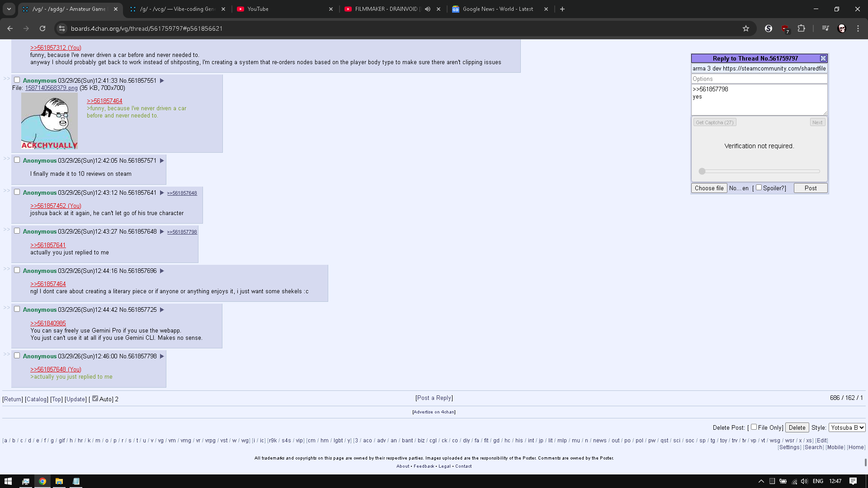The height and width of the screenshot is (488, 868).
Task: Close the quick reply window
Action: (823, 58)
